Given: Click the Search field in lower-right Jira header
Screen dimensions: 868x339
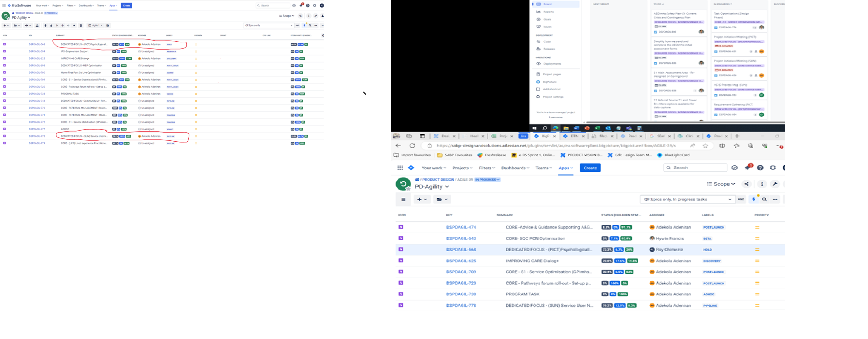Looking at the screenshot, I should click(695, 168).
